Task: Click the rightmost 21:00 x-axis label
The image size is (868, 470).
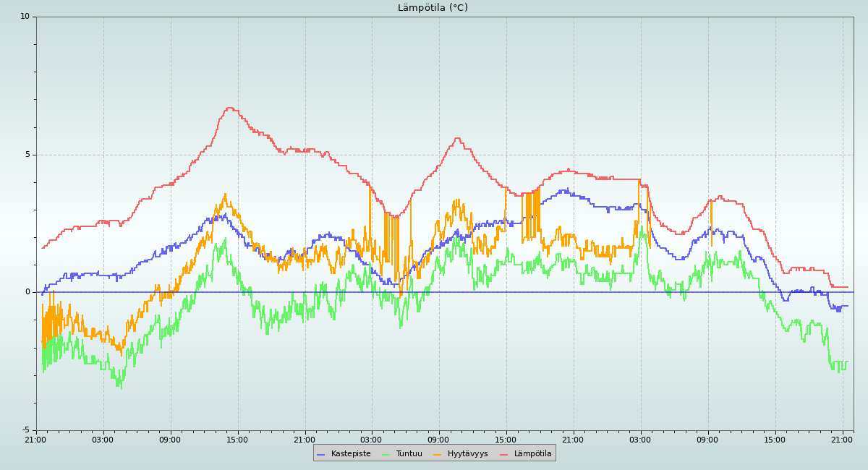Action: pos(842,440)
